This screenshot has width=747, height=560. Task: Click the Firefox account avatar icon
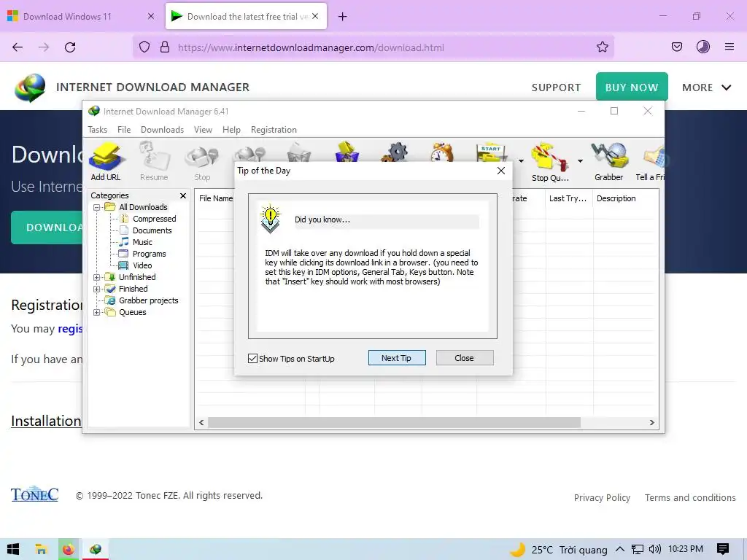pyautogui.click(x=703, y=47)
